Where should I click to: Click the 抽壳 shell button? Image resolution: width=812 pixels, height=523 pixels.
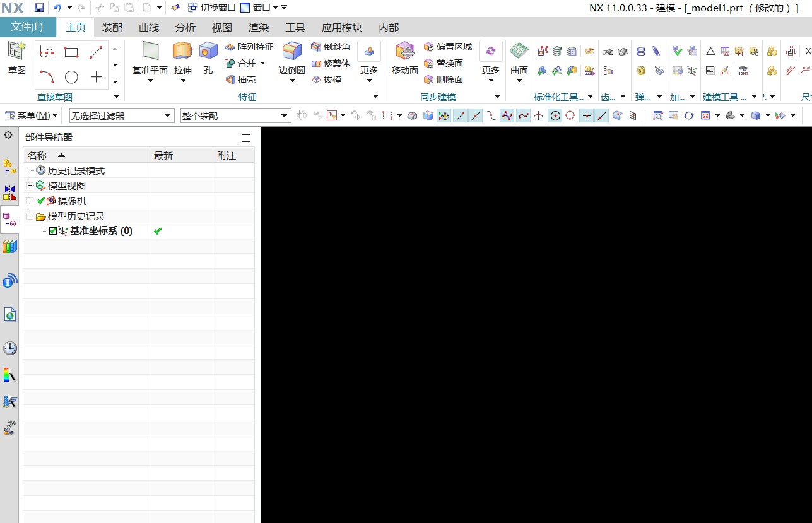pos(240,79)
